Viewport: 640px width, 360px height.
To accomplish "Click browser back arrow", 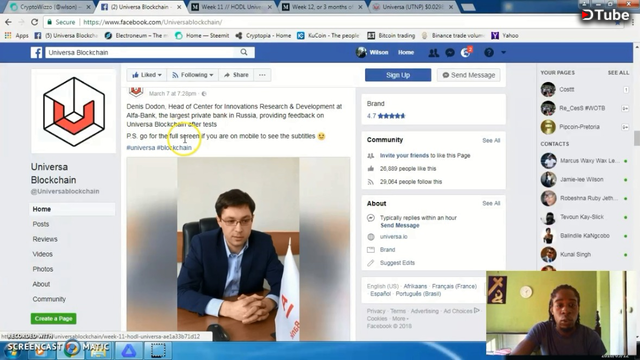I will [x=9, y=22].
